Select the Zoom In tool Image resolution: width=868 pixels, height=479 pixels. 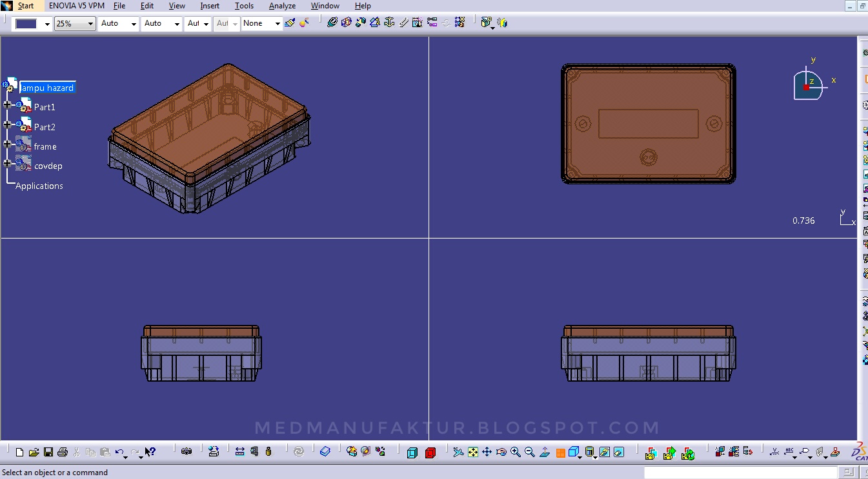pyautogui.click(x=515, y=451)
